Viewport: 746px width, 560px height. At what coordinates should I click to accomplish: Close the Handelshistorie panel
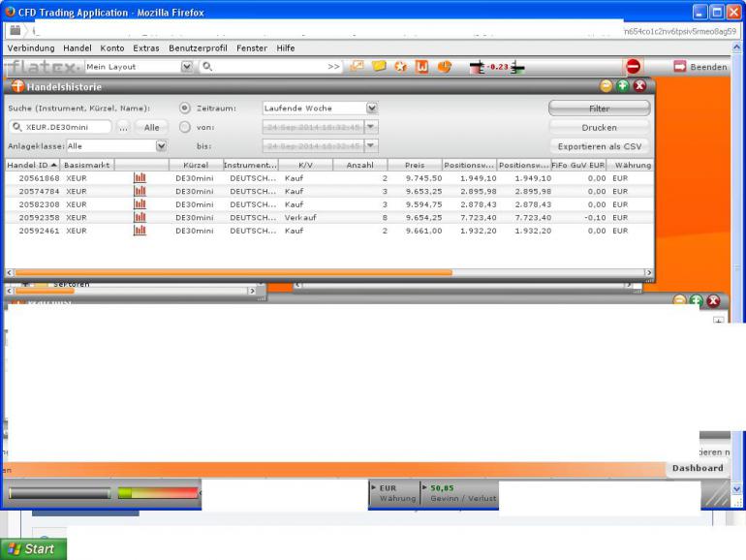(x=639, y=85)
